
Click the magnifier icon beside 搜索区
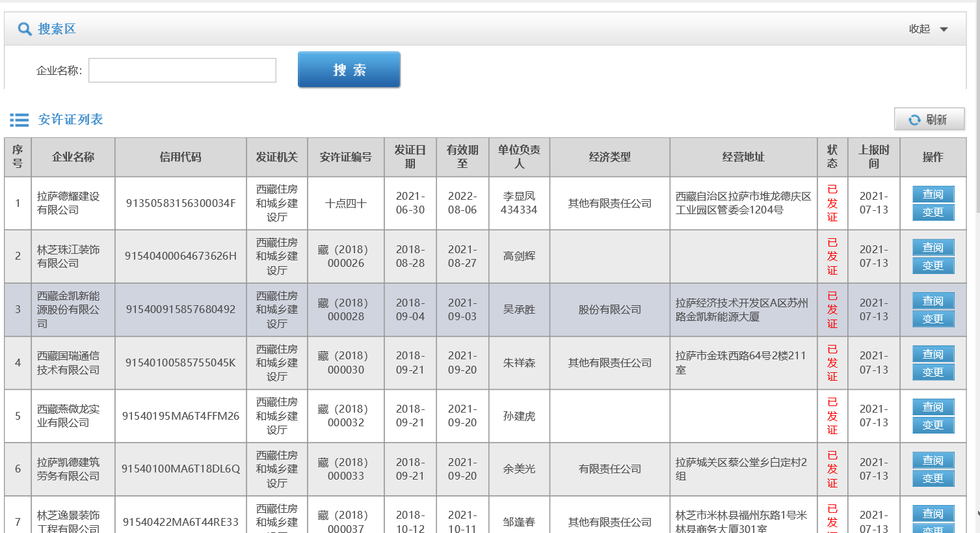pos(25,29)
